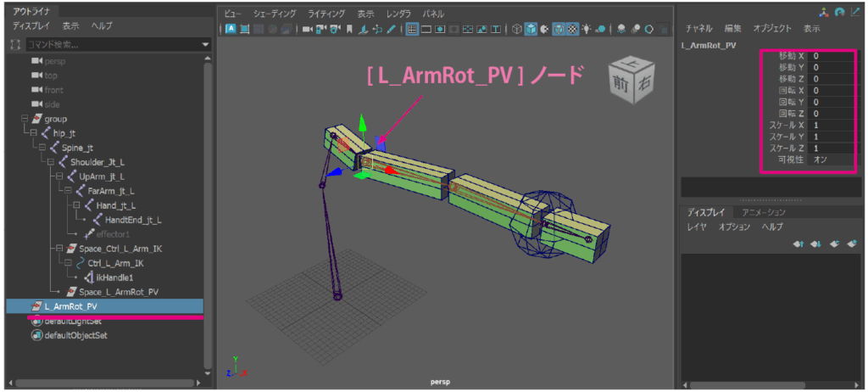Screen dimensions: 868x392
Task: Select Ctrl_L_Arm_IK in the outliner
Action: pyautogui.click(x=116, y=263)
